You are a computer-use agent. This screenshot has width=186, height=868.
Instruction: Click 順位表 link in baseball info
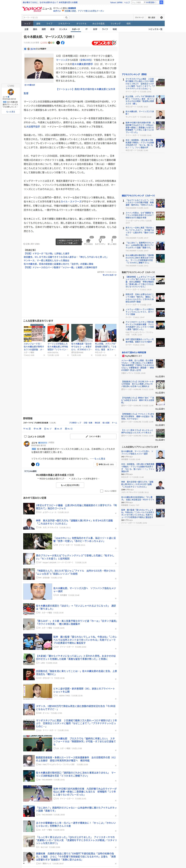pyautogui.click(x=97, y=423)
